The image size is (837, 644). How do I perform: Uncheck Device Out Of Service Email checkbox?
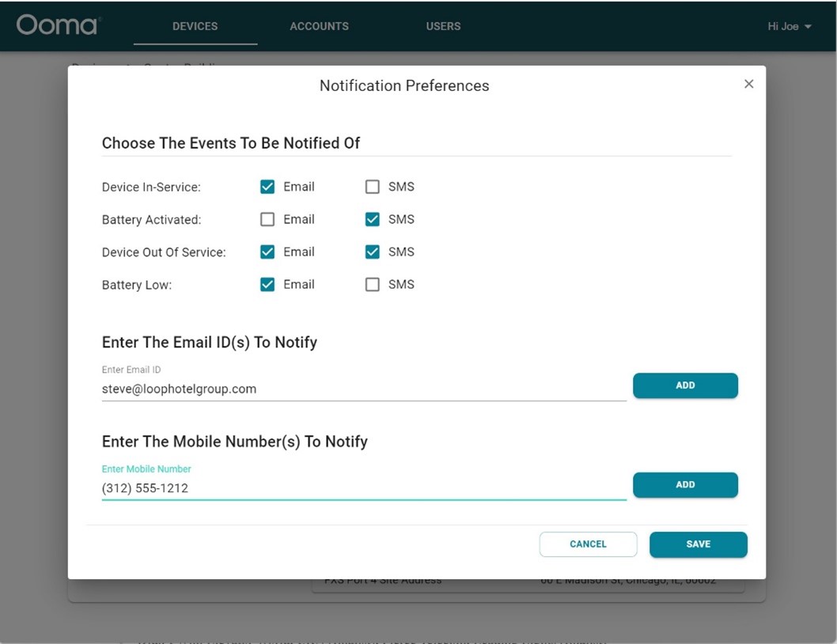(x=267, y=252)
